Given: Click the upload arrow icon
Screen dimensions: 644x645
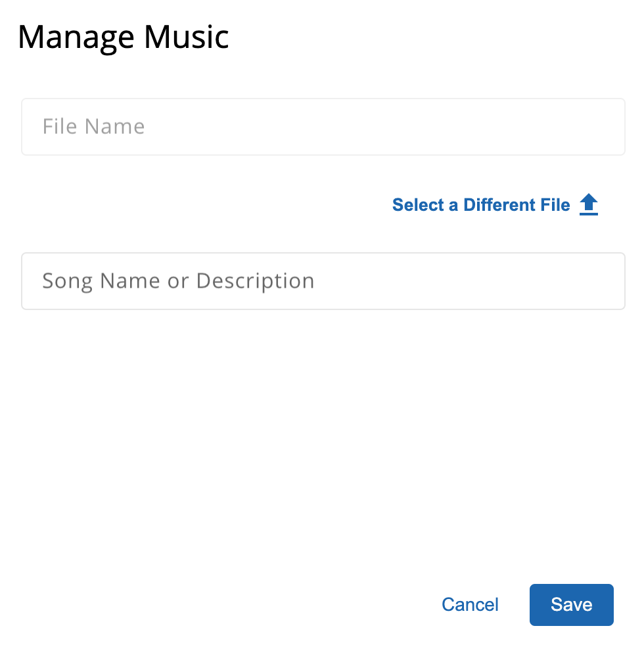Looking at the screenshot, I should 588,204.
